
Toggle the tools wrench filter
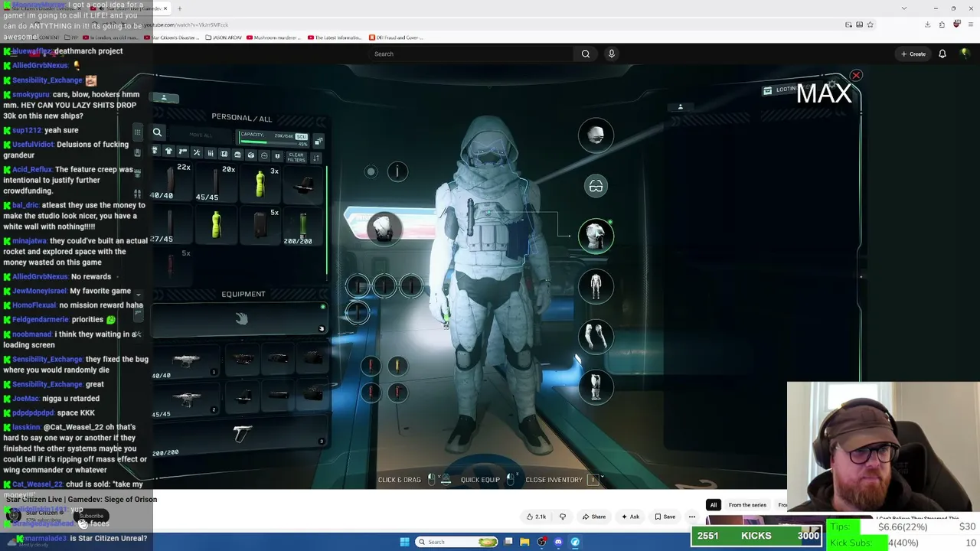pos(196,153)
